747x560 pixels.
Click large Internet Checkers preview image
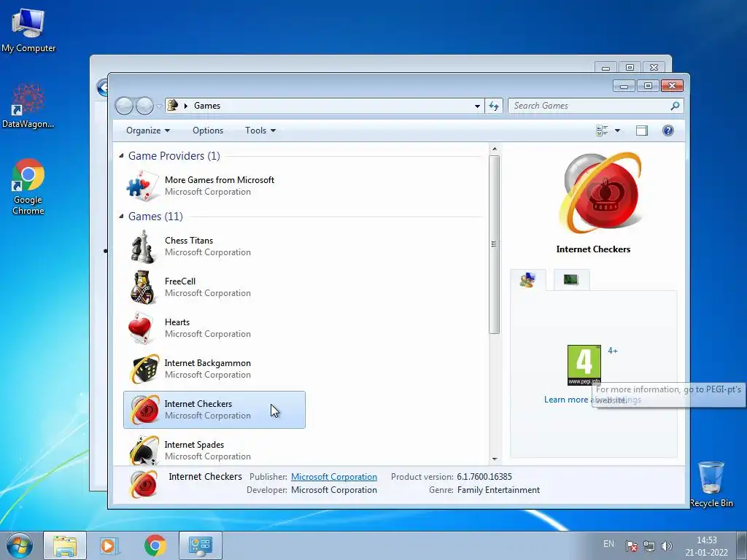600,192
